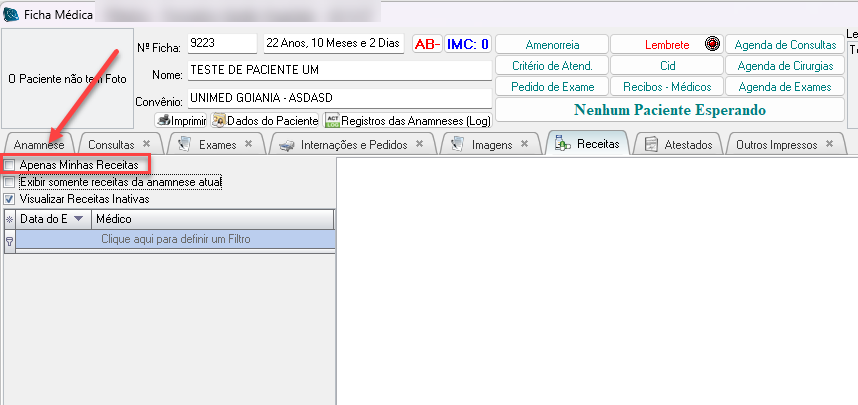
Task: Switch to the Exames tab
Action: click(216, 145)
